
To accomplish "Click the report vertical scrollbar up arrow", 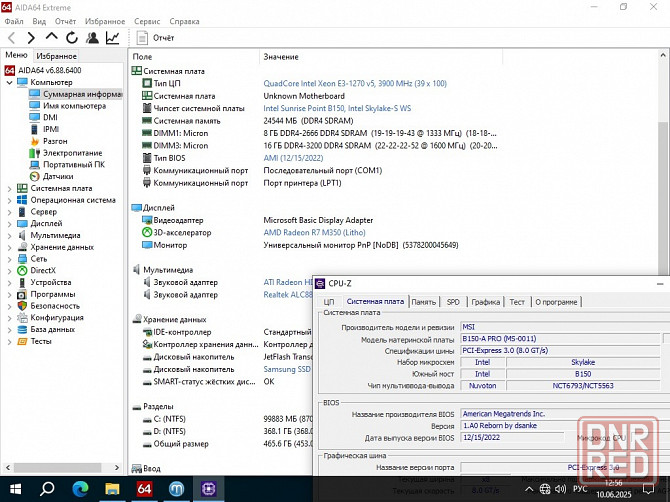I will tap(663, 55).
